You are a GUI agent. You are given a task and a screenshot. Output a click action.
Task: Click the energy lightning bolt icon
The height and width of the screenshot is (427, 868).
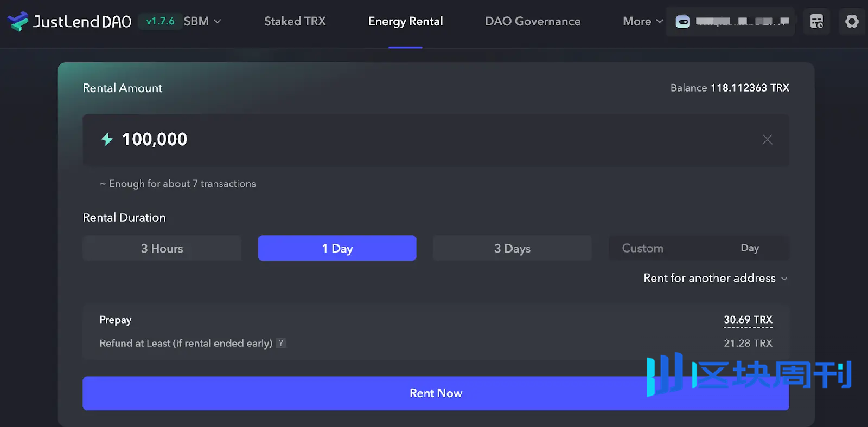point(107,139)
